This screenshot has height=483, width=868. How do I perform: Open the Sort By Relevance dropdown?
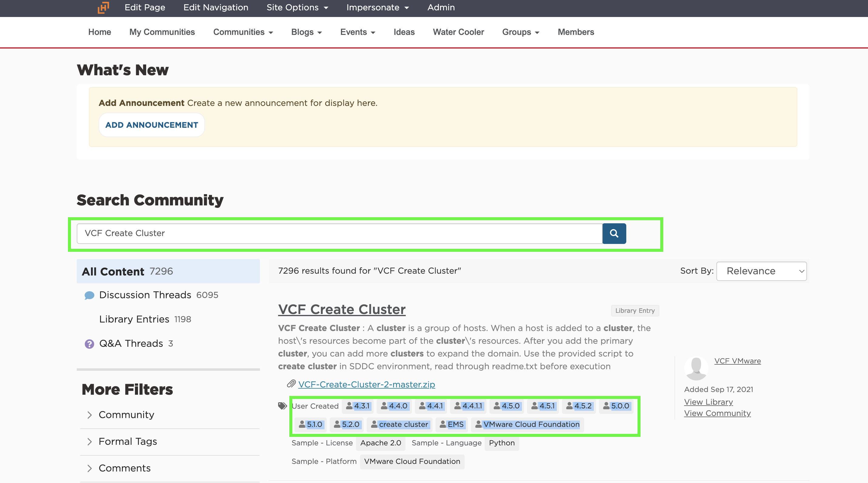tap(761, 271)
